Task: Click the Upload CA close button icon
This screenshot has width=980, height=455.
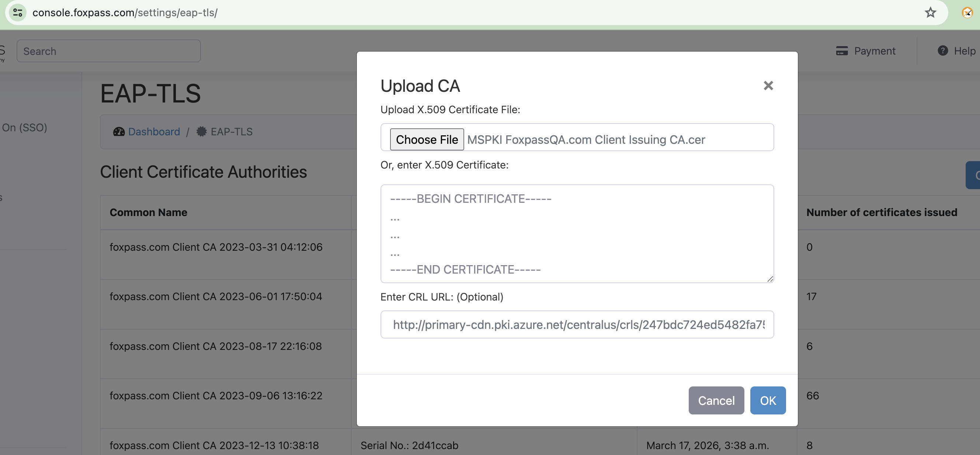Action: (768, 85)
